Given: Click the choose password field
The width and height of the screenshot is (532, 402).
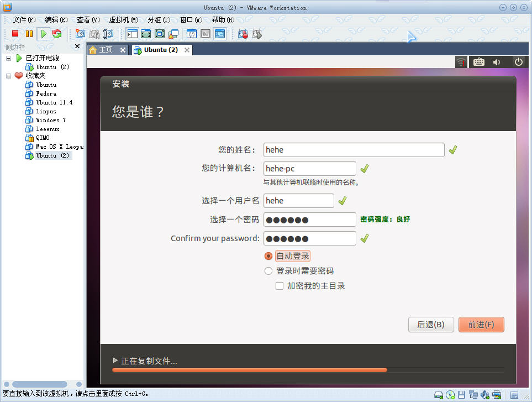Looking at the screenshot, I should 310,220.
